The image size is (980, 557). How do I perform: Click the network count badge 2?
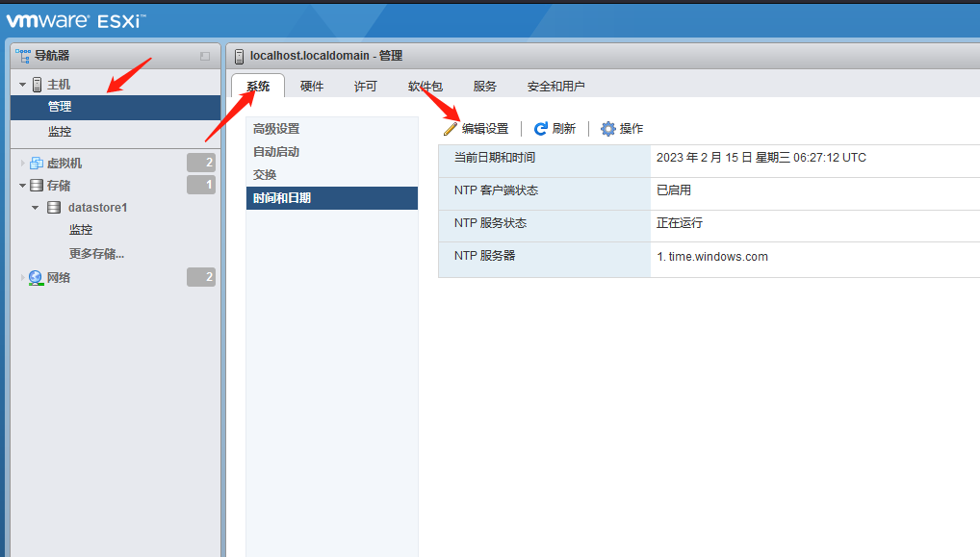pos(201,277)
